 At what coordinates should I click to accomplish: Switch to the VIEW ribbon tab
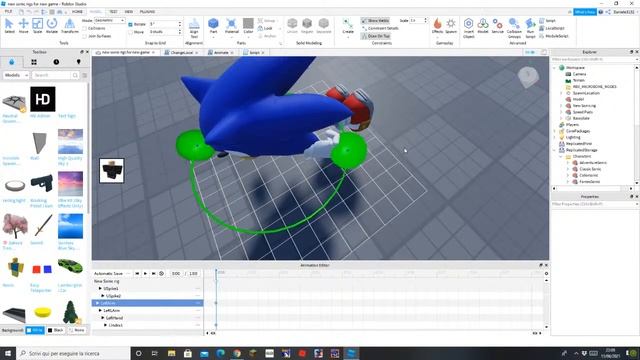coord(129,11)
